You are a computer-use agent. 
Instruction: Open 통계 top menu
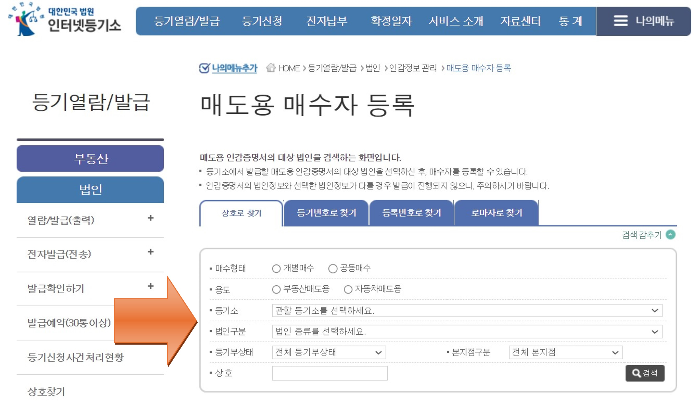pyautogui.click(x=570, y=21)
